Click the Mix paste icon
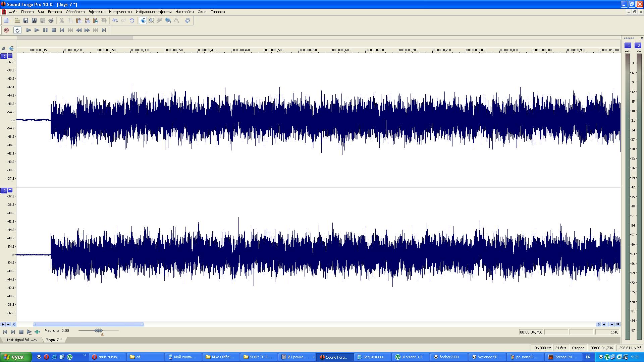This screenshot has height=362, width=644. (87, 20)
